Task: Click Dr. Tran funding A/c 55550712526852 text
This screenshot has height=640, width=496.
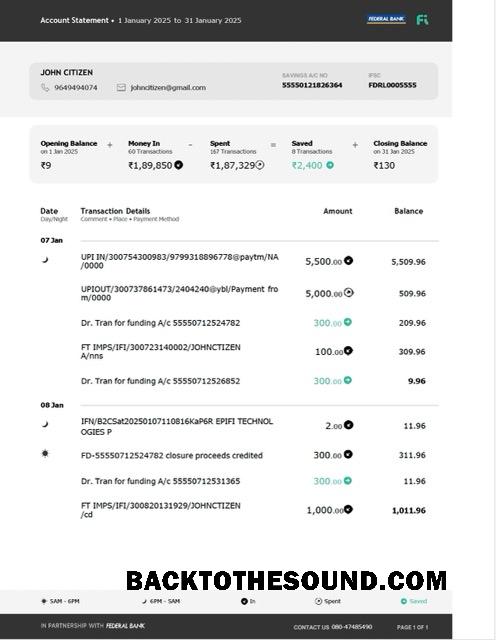Action: point(160,381)
